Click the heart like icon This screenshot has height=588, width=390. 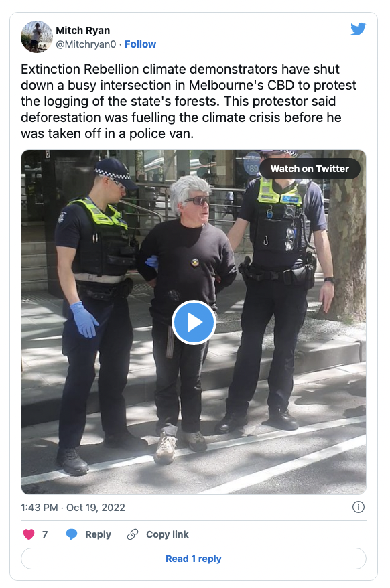(x=29, y=534)
